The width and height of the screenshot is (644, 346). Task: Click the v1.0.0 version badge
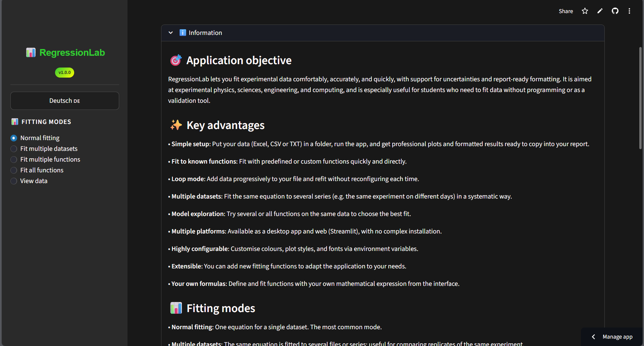(65, 73)
